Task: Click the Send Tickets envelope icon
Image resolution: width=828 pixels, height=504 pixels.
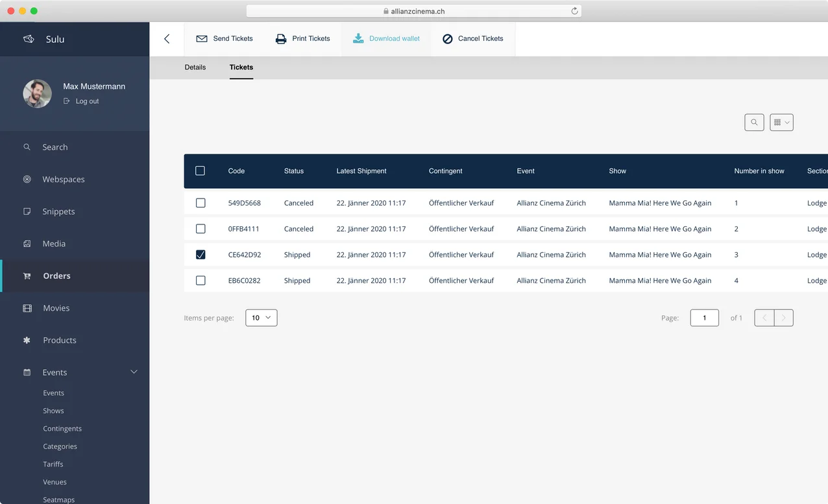Action: click(202, 39)
